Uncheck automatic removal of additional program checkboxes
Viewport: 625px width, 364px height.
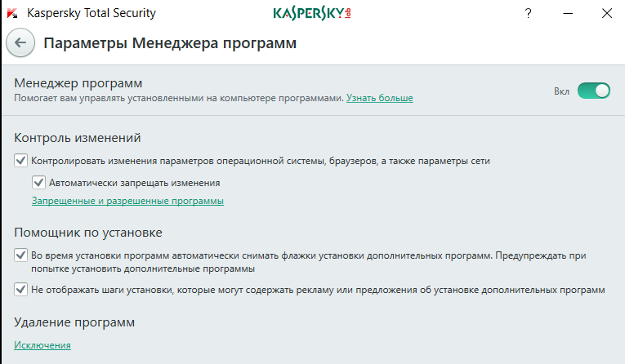[20, 255]
